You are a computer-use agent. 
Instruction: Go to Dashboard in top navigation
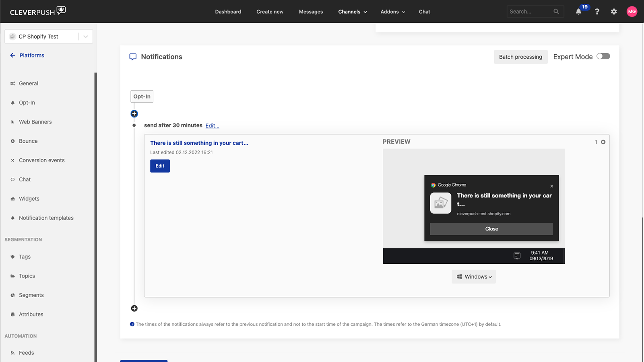tap(228, 12)
